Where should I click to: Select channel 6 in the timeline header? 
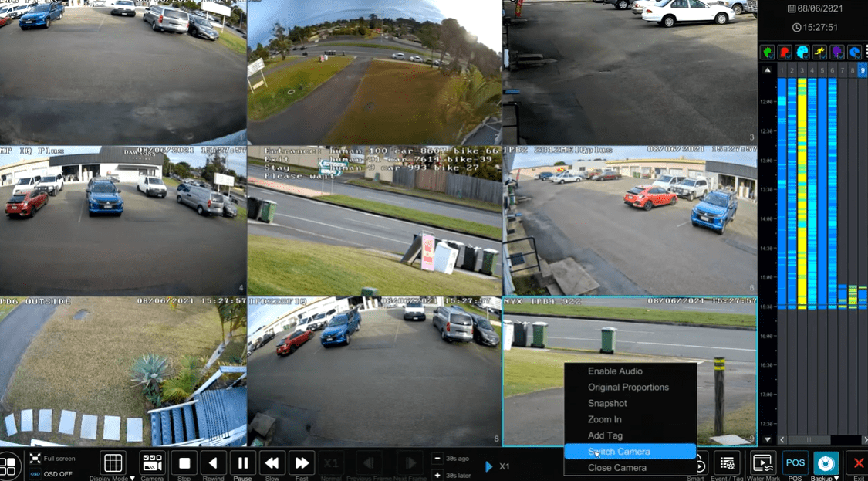click(832, 70)
